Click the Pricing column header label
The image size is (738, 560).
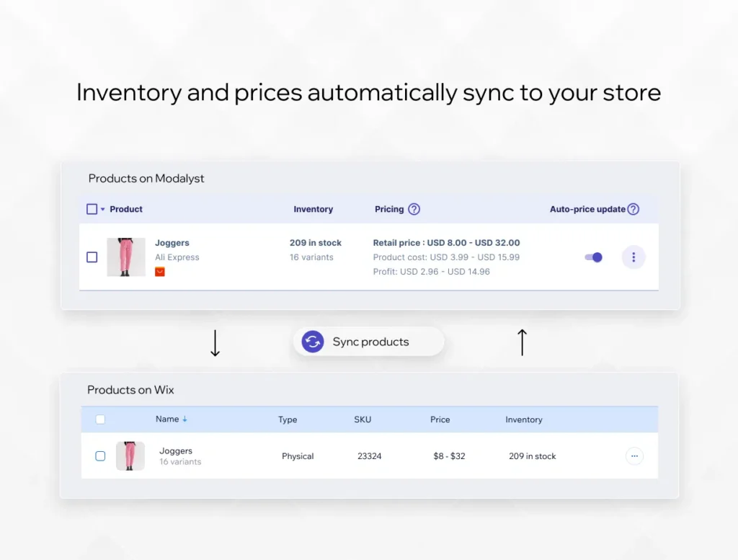pos(389,209)
